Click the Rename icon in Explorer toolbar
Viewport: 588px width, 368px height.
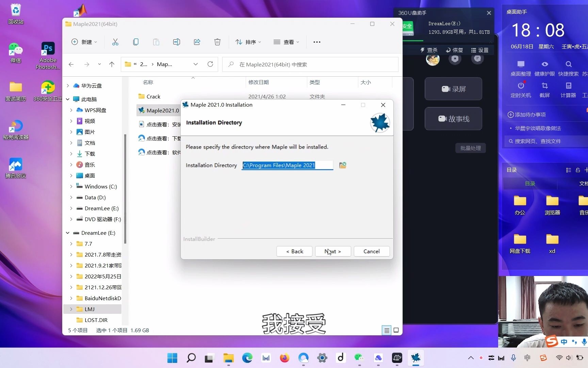(177, 42)
